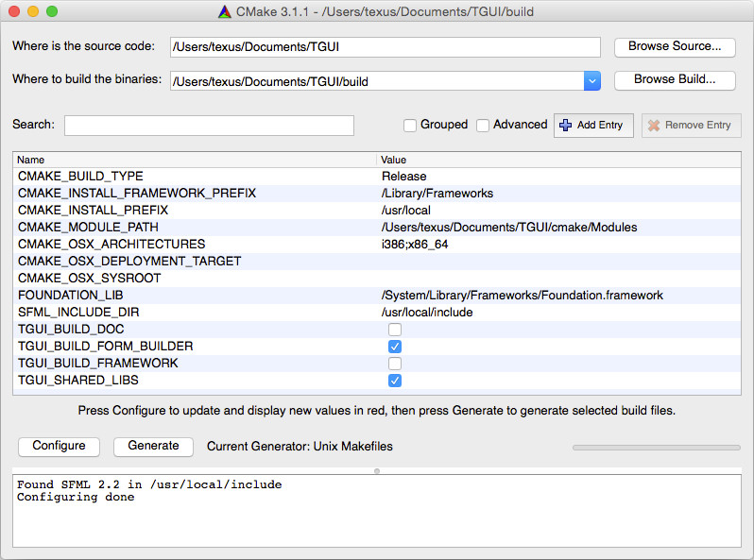This screenshot has width=754, height=560.
Task: Enable the Advanced checkbox
Action: [482, 126]
